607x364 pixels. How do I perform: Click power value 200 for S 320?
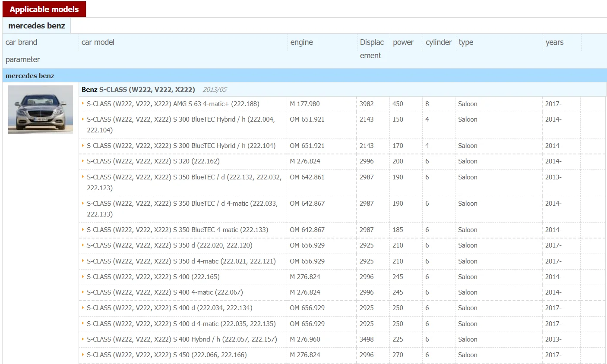[x=398, y=161]
